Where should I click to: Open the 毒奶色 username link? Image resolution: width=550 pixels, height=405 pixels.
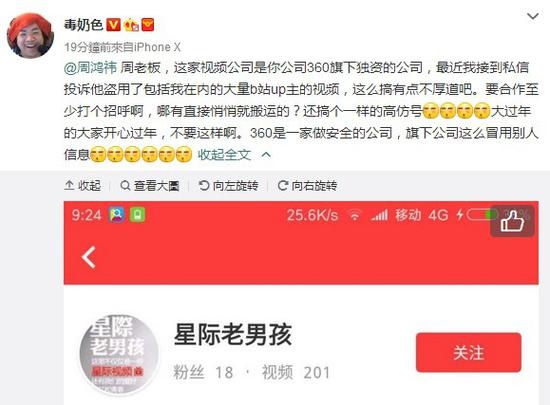83,25
